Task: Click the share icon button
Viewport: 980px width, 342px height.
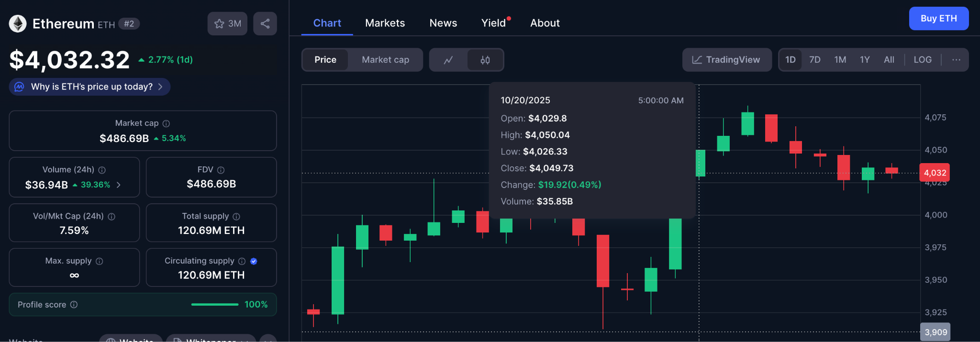Action: click(x=265, y=23)
